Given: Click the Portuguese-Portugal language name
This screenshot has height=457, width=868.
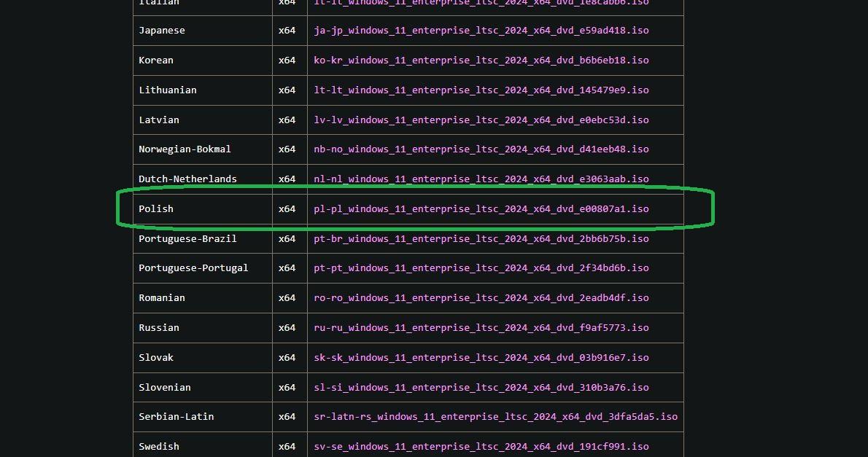Looking at the screenshot, I should tap(193, 268).
